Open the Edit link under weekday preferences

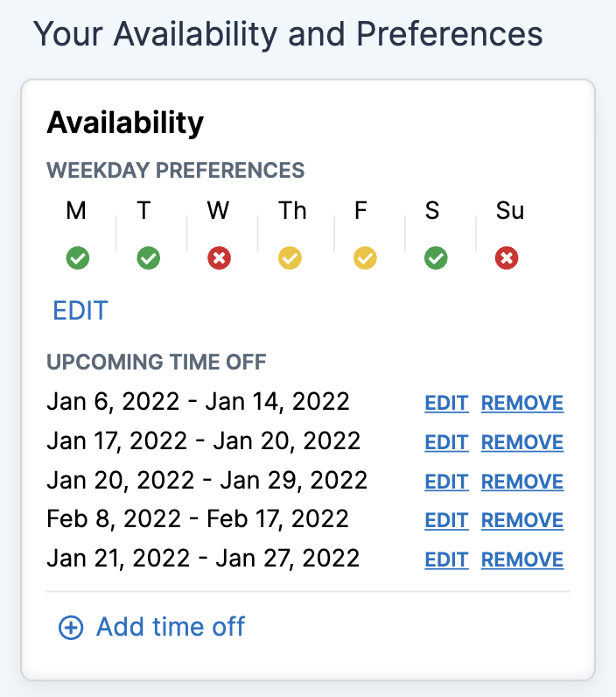(80, 310)
